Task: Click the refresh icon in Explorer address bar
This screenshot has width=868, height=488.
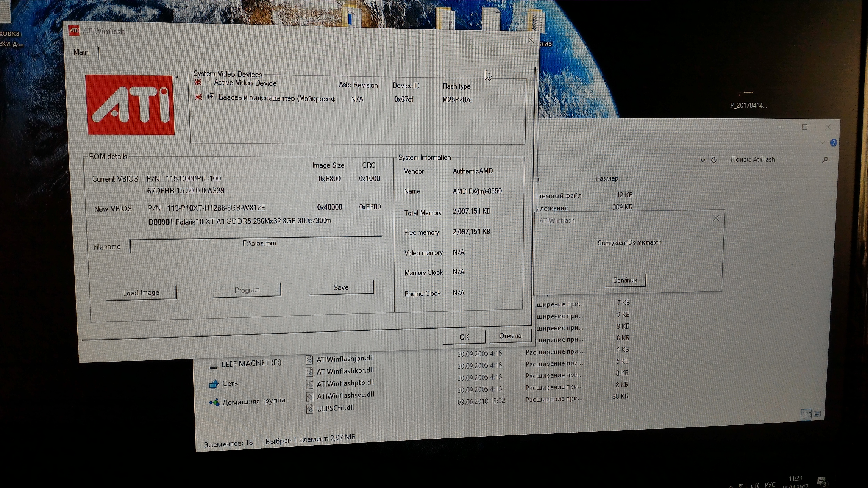Action: coord(714,160)
